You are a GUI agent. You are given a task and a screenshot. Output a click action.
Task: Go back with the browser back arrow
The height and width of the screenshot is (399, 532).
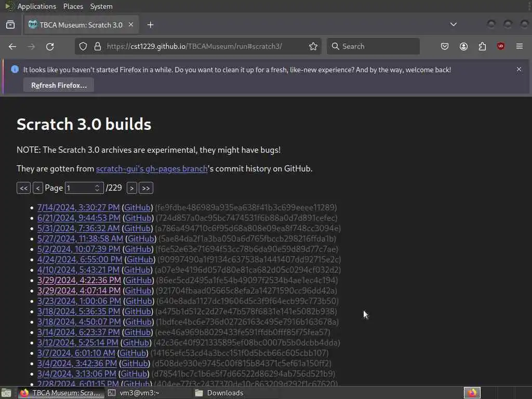coord(12,46)
